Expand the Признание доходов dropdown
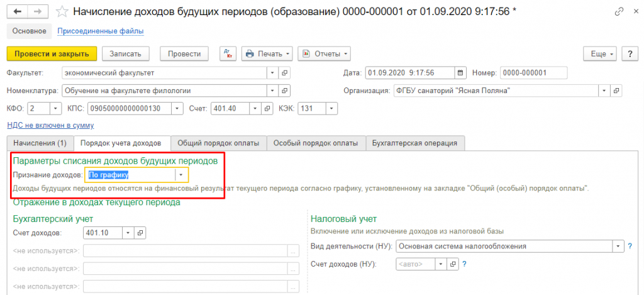The width and height of the screenshot is (644, 295). coord(181,175)
